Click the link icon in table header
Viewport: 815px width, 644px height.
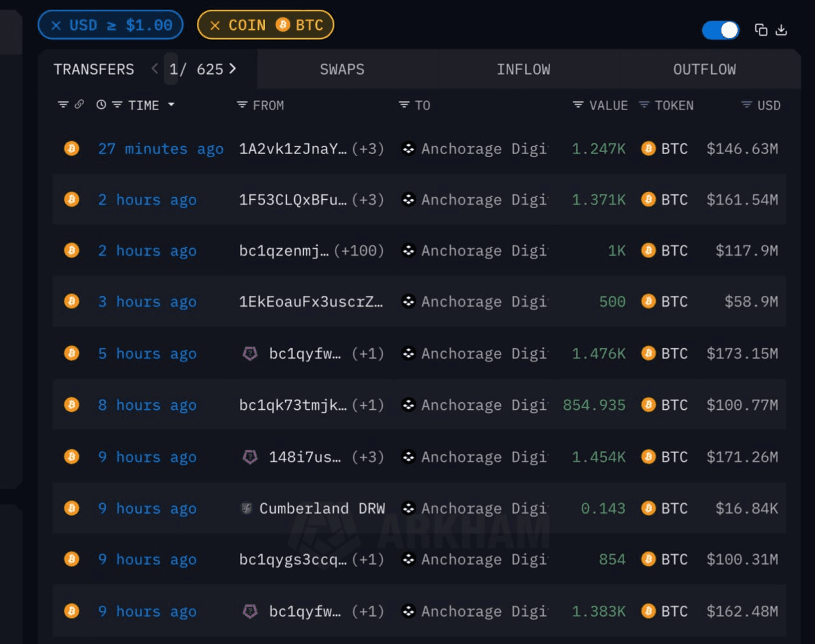[79, 104]
